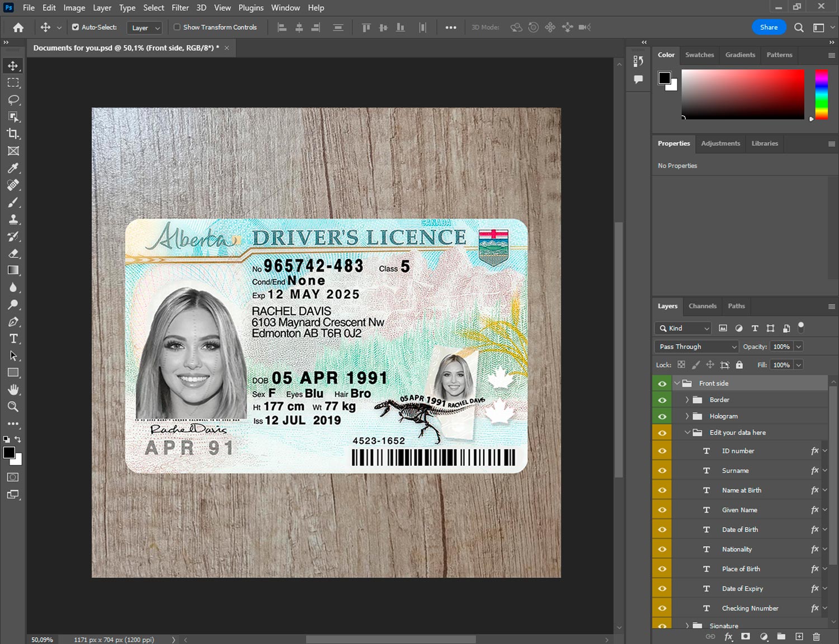Image resolution: width=839 pixels, height=644 pixels.
Task: Expand the Border layer group
Action: (x=687, y=400)
